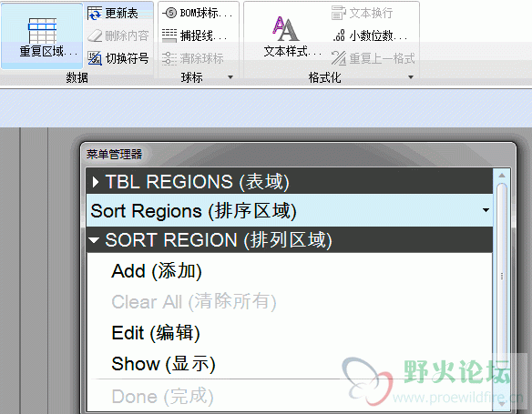
Task: Click the 重复上一格式 repeat format icon
Action: [339, 58]
